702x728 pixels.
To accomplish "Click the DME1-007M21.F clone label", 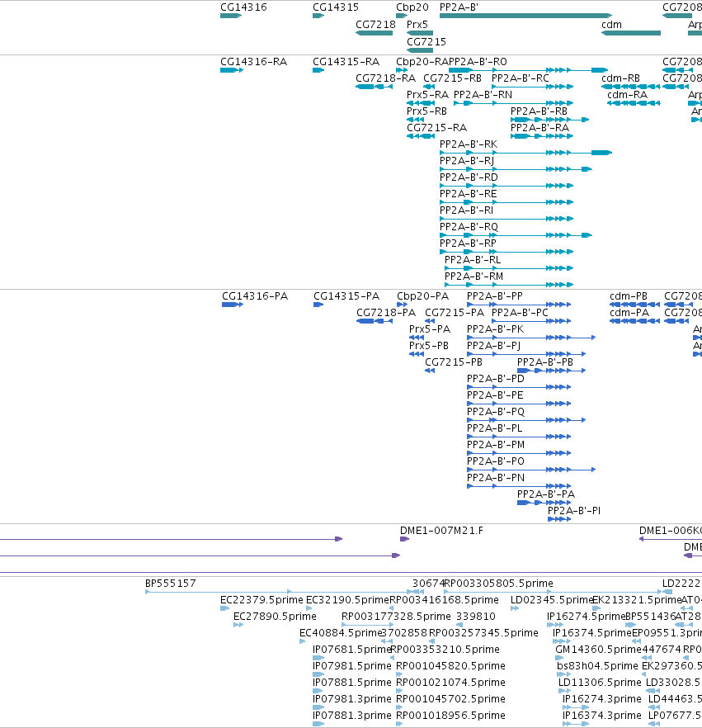I will point(441,531).
